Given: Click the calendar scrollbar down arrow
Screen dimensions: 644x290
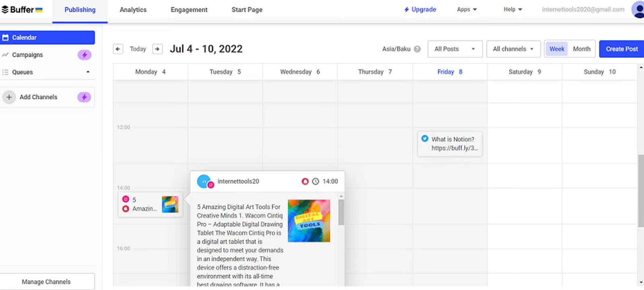Looking at the screenshot, I should (641, 282).
